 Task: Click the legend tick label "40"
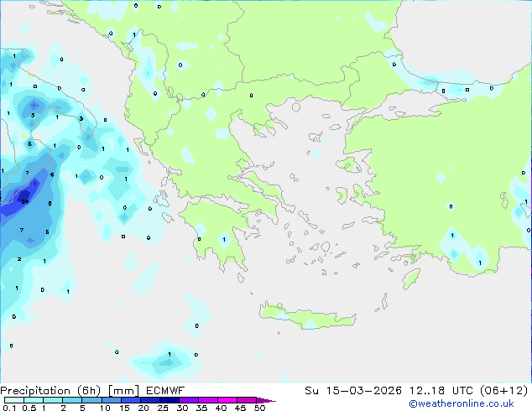pos(222,408)
